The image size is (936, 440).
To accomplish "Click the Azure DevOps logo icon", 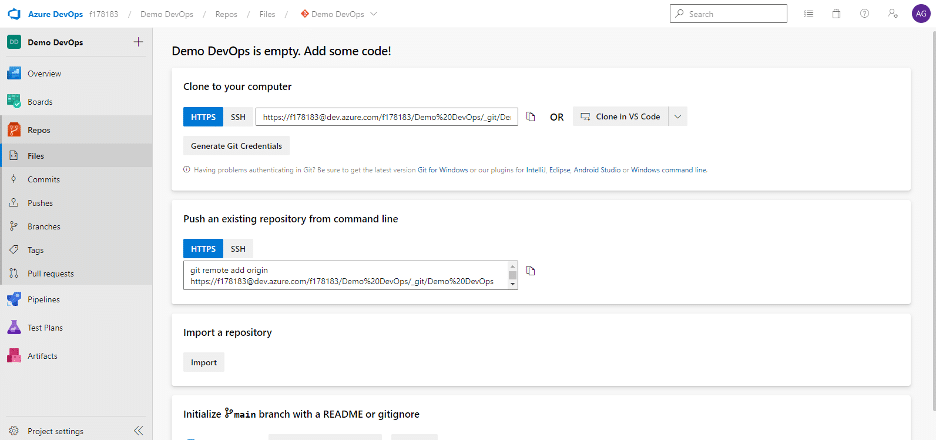I will pos(14,14).
